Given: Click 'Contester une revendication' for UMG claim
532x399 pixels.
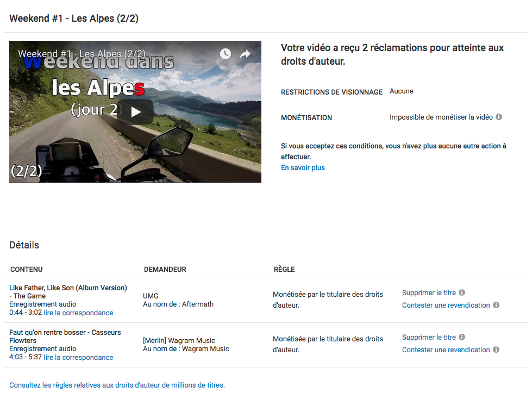Looking at the screenshot, I should (446, 305).
